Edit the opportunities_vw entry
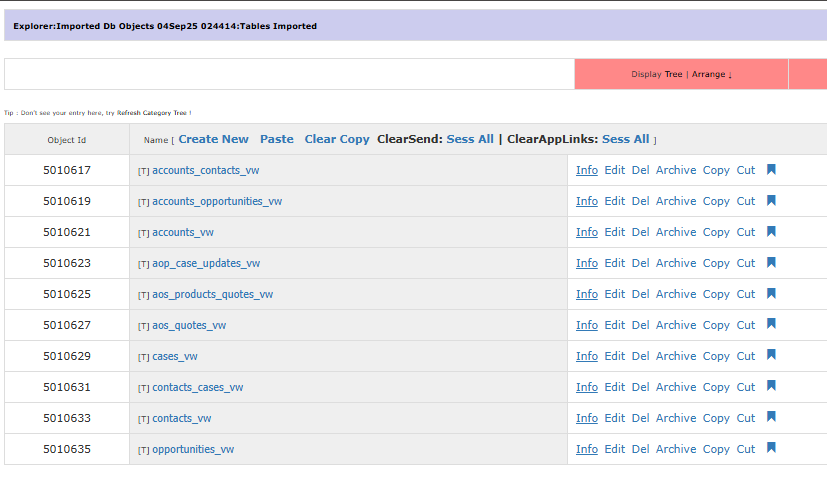The height and width of the screenshot is (481, 827). 614,449
